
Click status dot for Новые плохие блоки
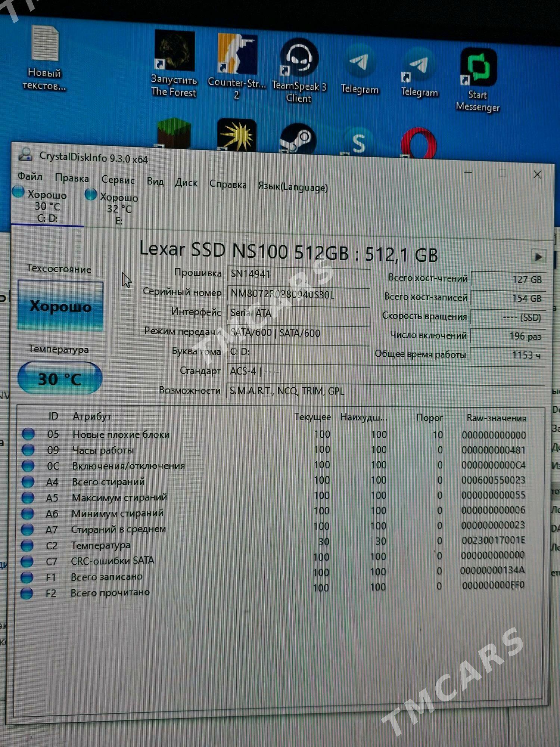click(x=28, y=434)
